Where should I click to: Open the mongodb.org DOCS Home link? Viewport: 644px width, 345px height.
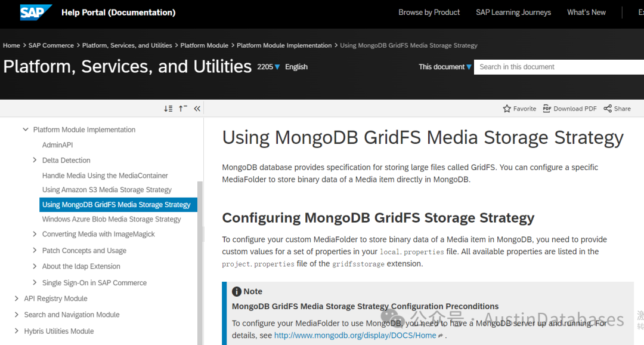pos(355,335)
